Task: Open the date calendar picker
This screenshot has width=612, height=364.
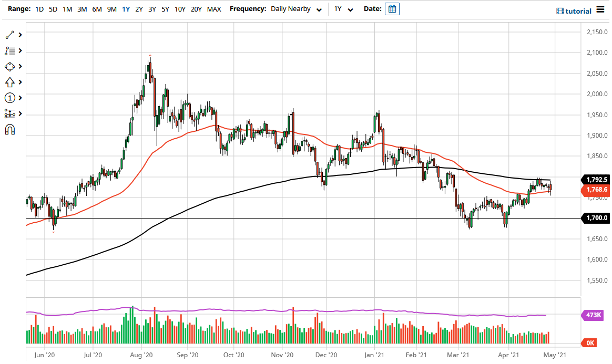Action: (x=392, y=9)
